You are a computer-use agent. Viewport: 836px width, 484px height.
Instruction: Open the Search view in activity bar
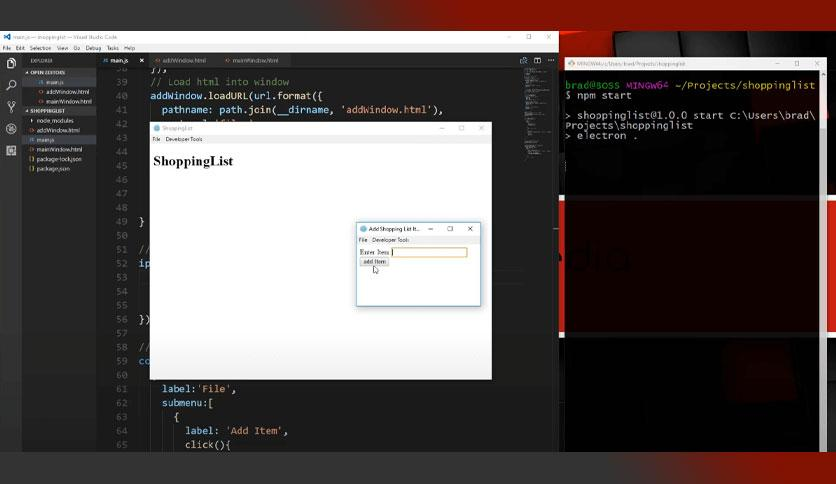tap(11, 85)
